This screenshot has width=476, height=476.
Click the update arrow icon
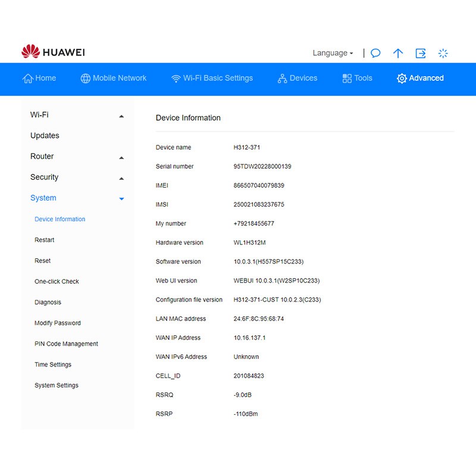[x=398, y=53]
